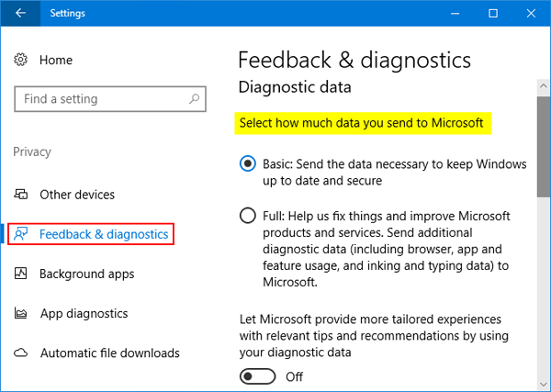Screen dimensions: 551x392
Task: Open the Other devices page label
Action: (77, 195)
